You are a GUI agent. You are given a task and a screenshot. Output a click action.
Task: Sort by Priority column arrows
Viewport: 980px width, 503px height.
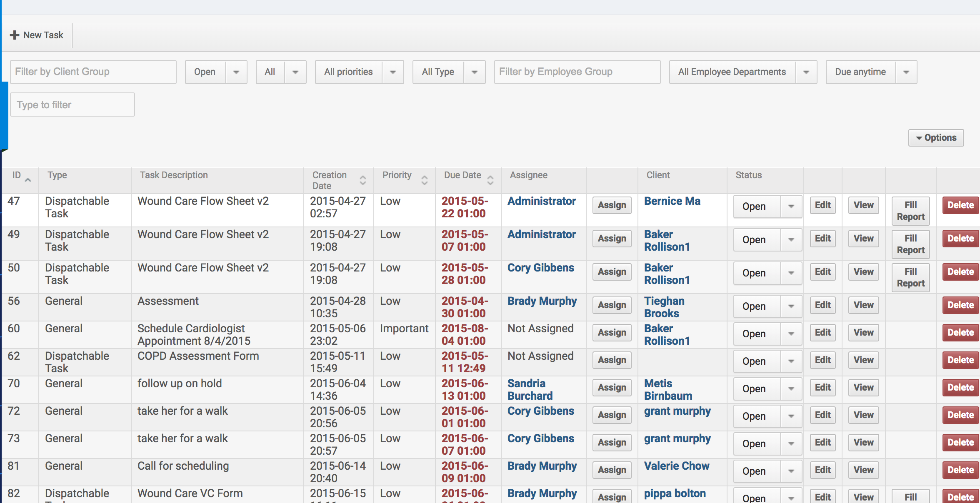pos(424,180)
